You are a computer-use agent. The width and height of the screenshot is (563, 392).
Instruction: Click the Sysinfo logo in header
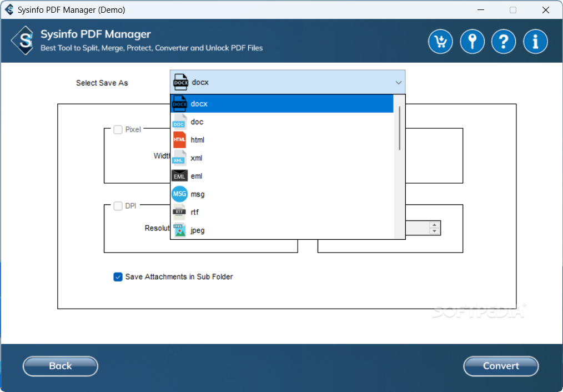coord(23,41)
